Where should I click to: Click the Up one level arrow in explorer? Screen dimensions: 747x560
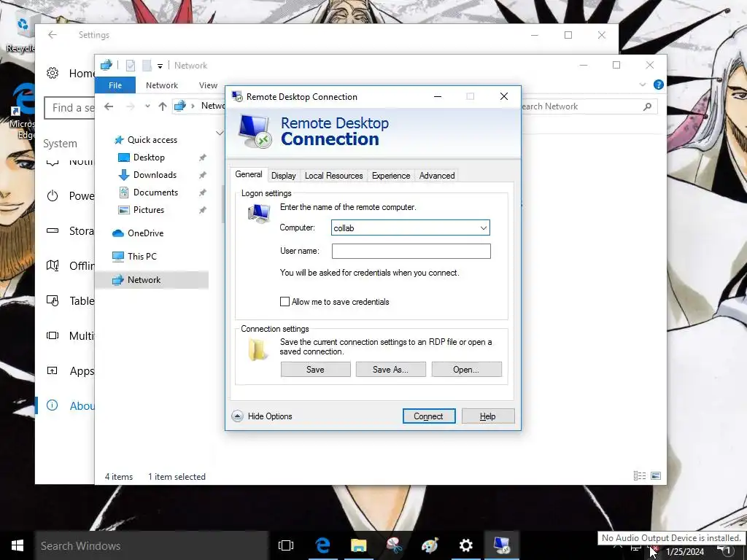(x=163, y=106)
